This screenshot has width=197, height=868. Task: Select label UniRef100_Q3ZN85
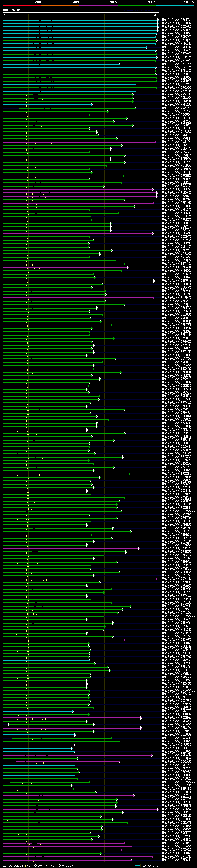coord(176,478)
